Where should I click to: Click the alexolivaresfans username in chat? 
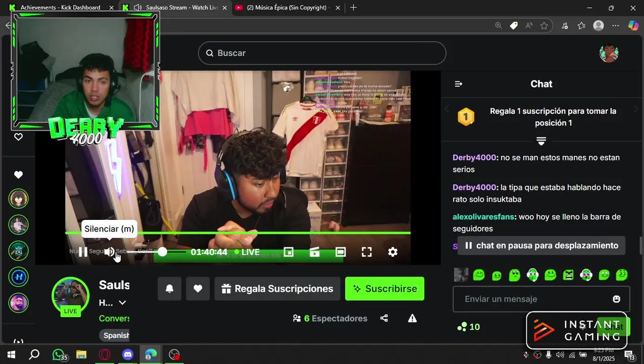[483, 217]
